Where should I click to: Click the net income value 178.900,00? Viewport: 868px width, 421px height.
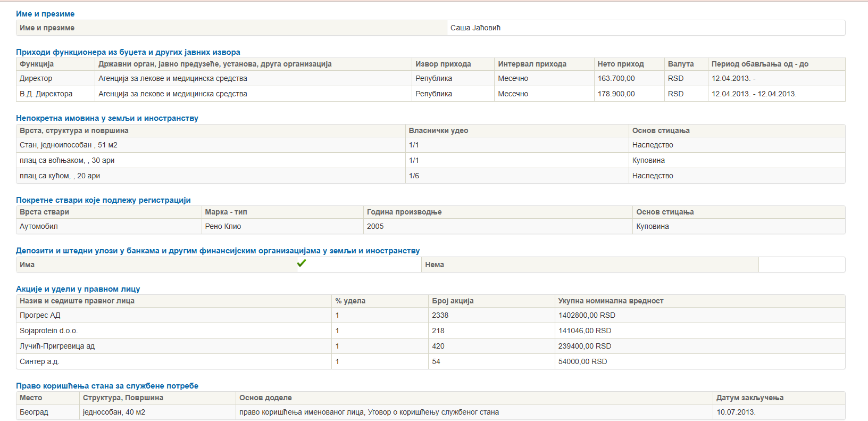click(x=616, y=94)
